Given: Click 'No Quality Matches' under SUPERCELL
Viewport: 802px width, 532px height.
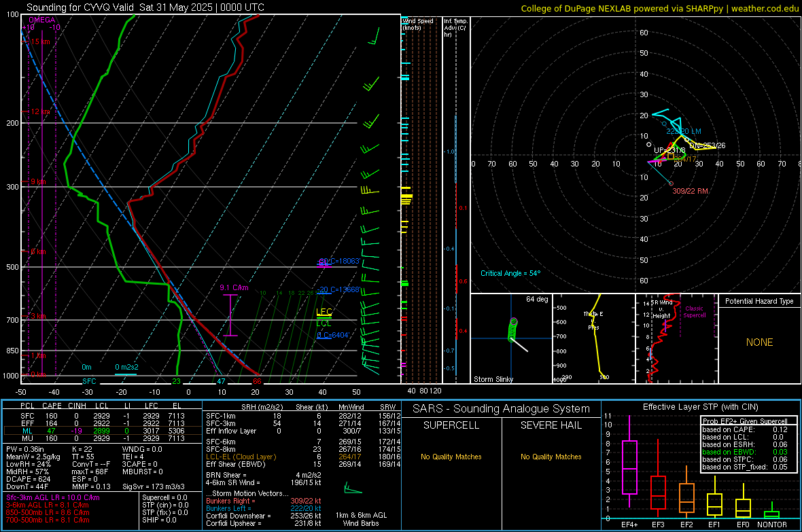Looking at the screenshot, I should tap(451, 457).
